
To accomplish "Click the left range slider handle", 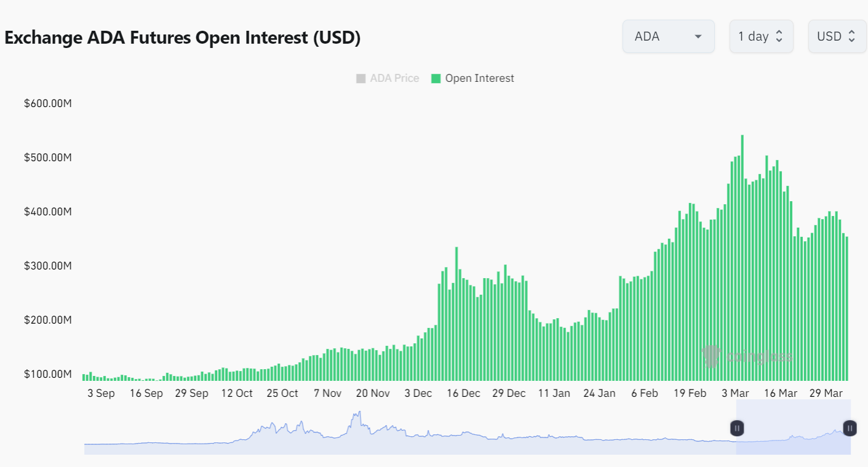I will pos(737,428).
